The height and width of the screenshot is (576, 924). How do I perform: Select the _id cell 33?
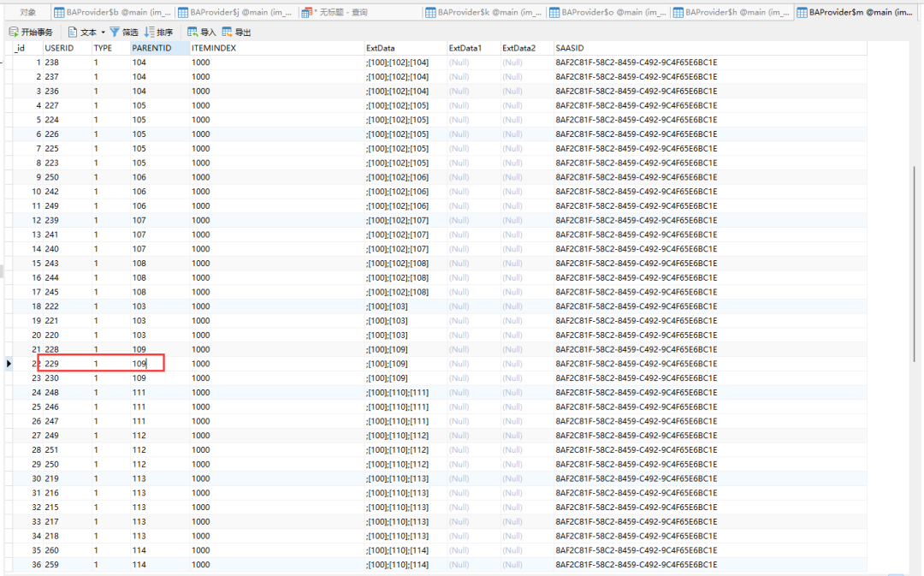pos(27,522)
